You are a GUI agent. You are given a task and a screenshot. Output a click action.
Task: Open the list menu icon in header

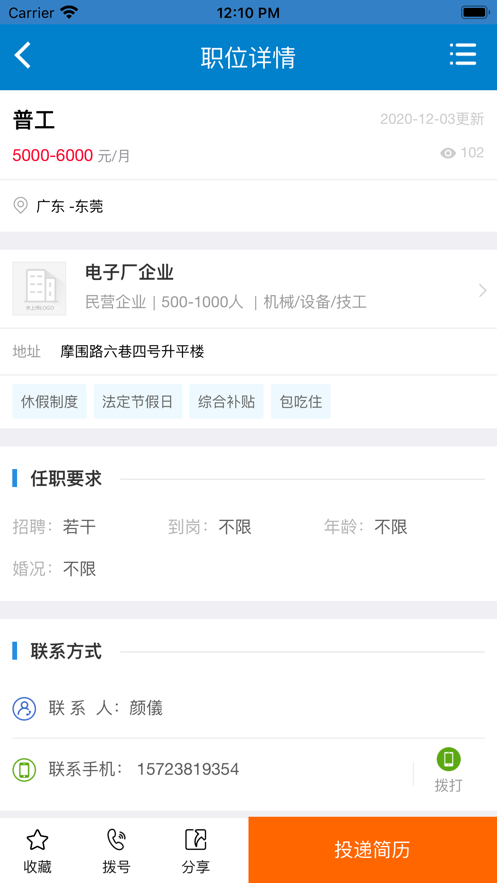point(463,55)
